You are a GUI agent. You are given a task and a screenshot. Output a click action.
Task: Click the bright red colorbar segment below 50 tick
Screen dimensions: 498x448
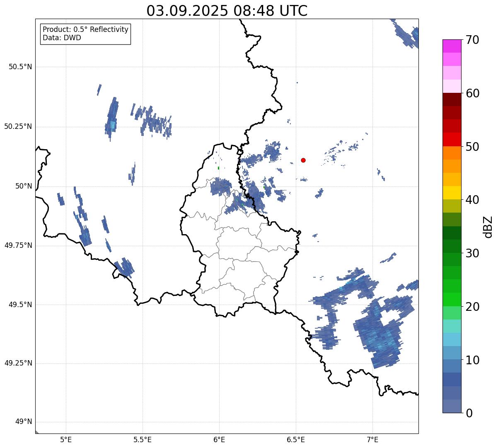coord(452,140)
